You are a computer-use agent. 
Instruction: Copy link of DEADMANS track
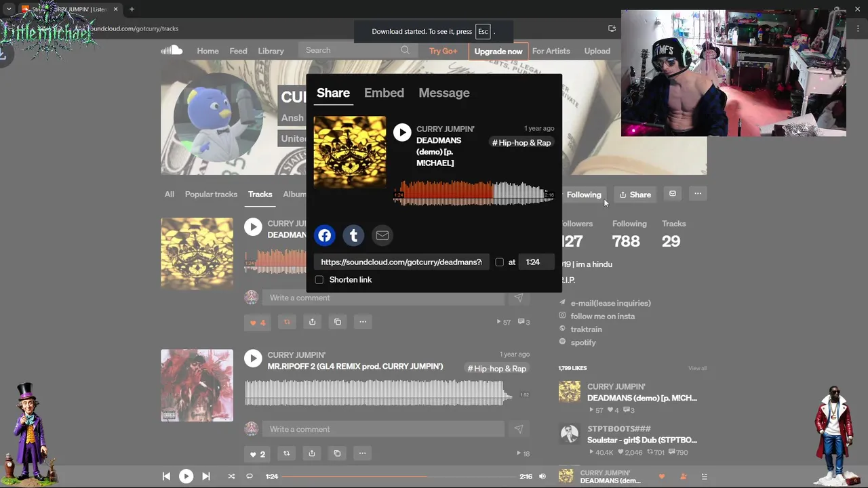click(x=338, y=322)
